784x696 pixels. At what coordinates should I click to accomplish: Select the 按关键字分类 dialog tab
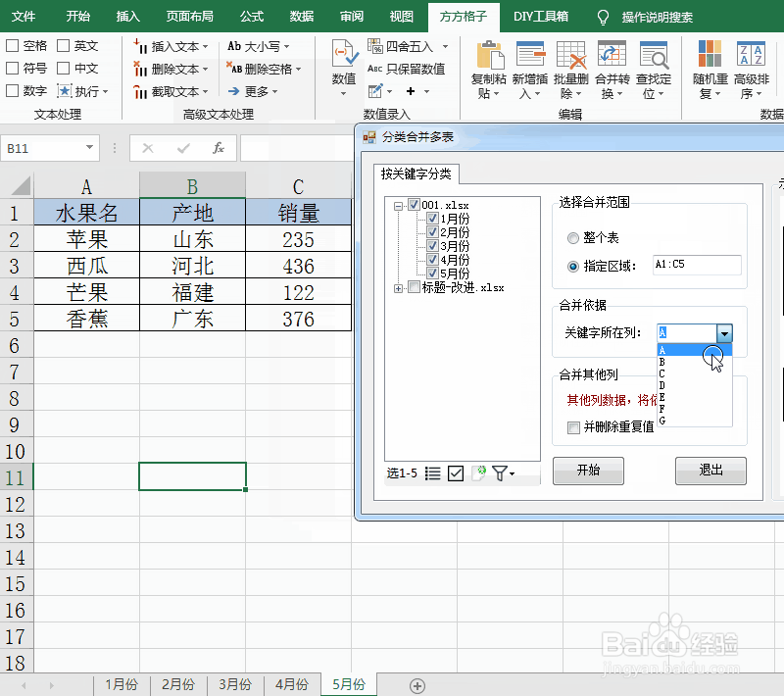point(416,174)
